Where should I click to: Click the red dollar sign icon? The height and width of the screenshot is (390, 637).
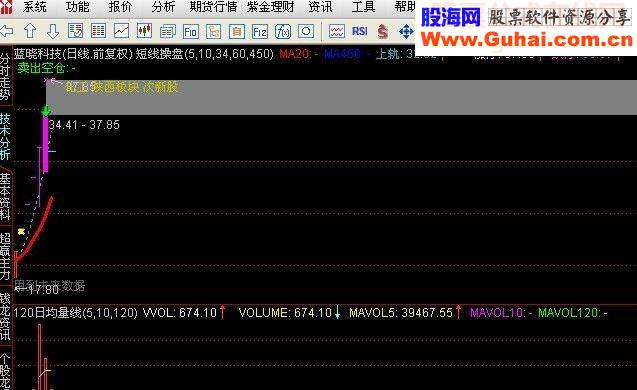[x=382, y=31]
